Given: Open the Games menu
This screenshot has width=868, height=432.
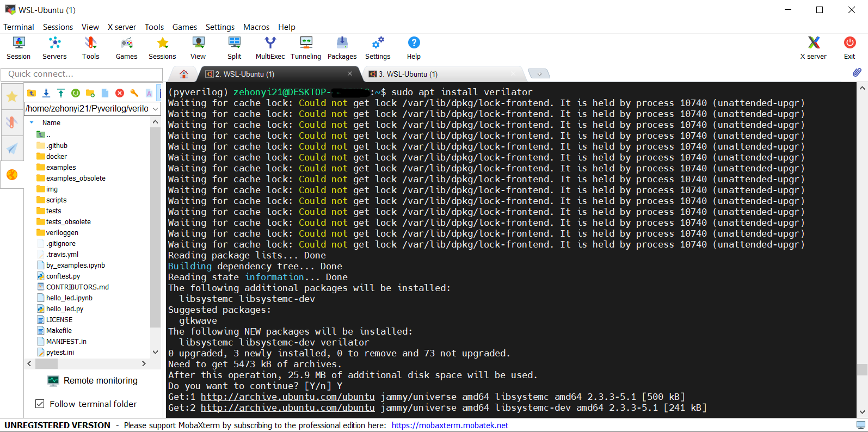Looking at the screenshot, I should 184,27.
